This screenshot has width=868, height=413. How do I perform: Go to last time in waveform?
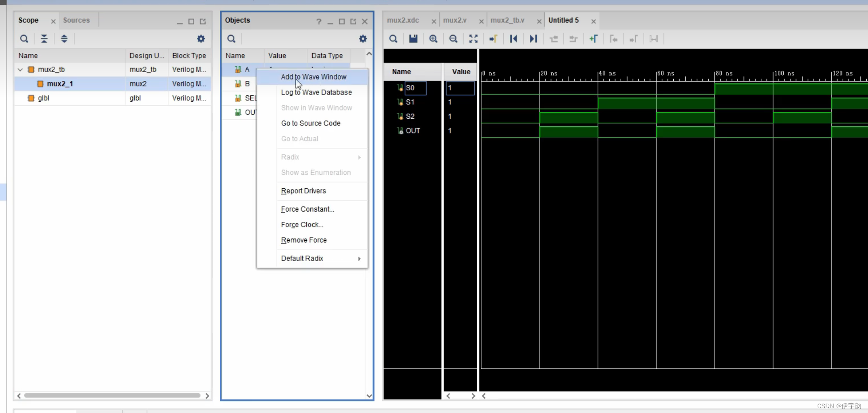(x=533, y=39)
